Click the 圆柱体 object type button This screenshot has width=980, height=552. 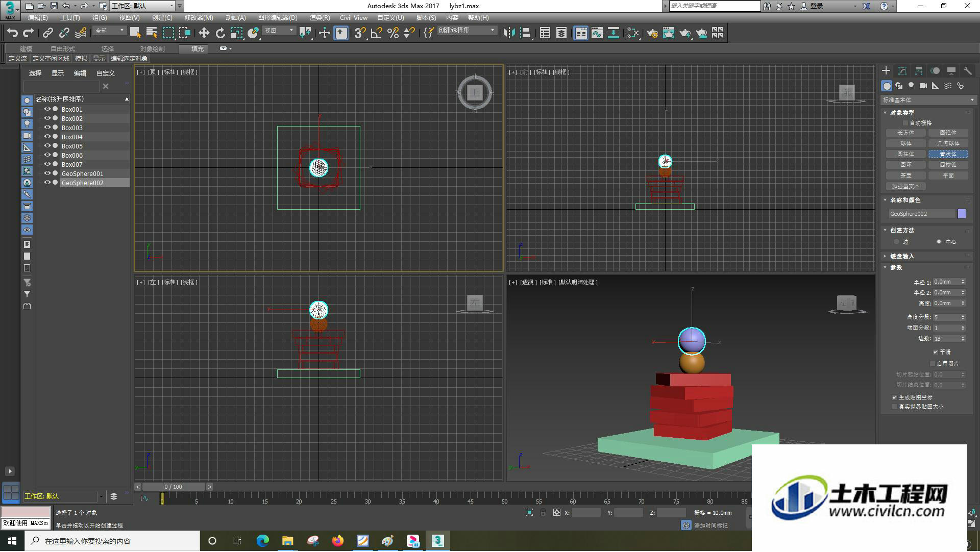pyautogui.click(x=905, y=154)
